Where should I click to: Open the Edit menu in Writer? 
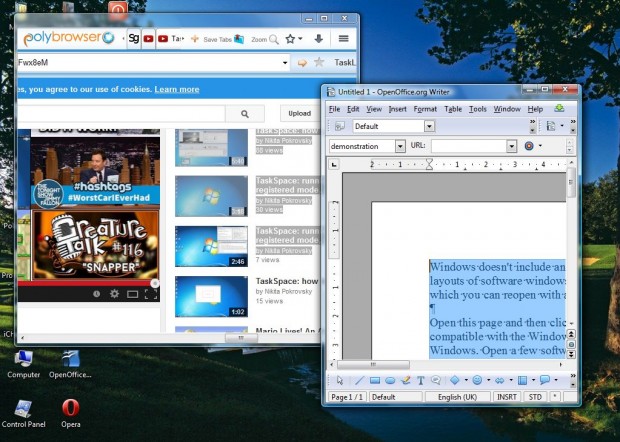(x=353, y=109)
